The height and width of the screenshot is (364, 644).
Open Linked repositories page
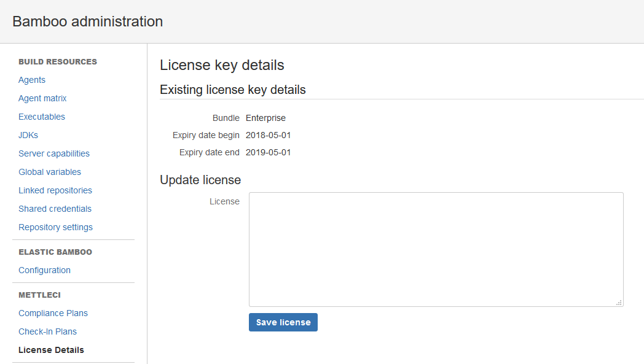[x=55, y=190]
